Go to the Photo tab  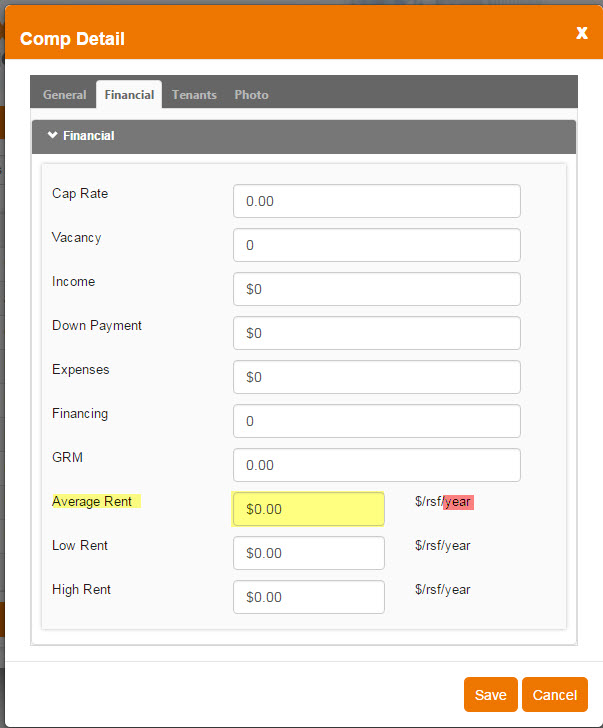click(x=251, y=95)
